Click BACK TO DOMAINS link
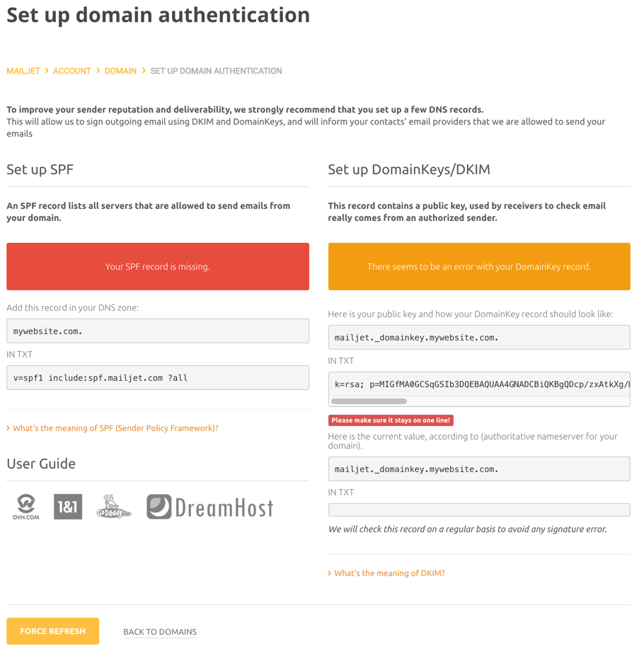This screenshot has height=654, width=644. [x=160, y=631]
